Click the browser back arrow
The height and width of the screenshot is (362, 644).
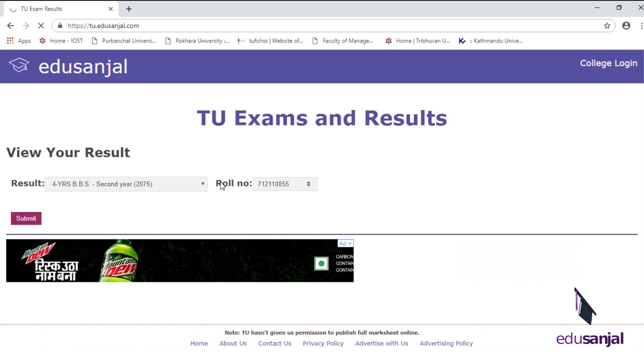11,26
